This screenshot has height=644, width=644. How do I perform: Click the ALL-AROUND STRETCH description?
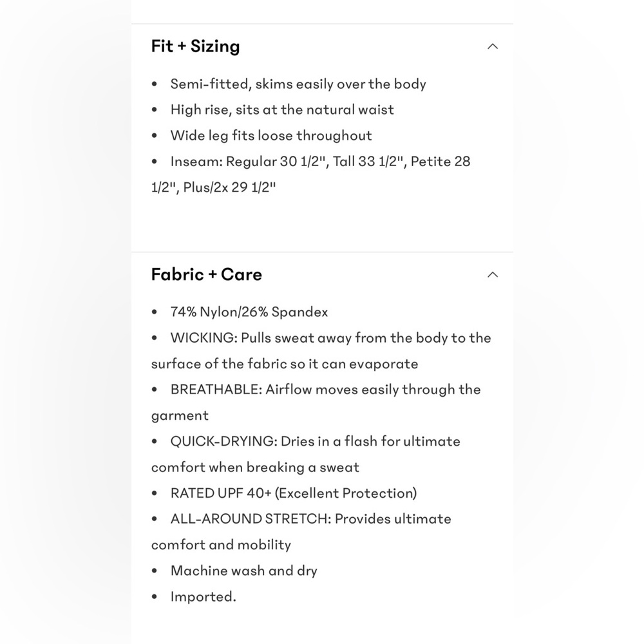tap(301, 532)
